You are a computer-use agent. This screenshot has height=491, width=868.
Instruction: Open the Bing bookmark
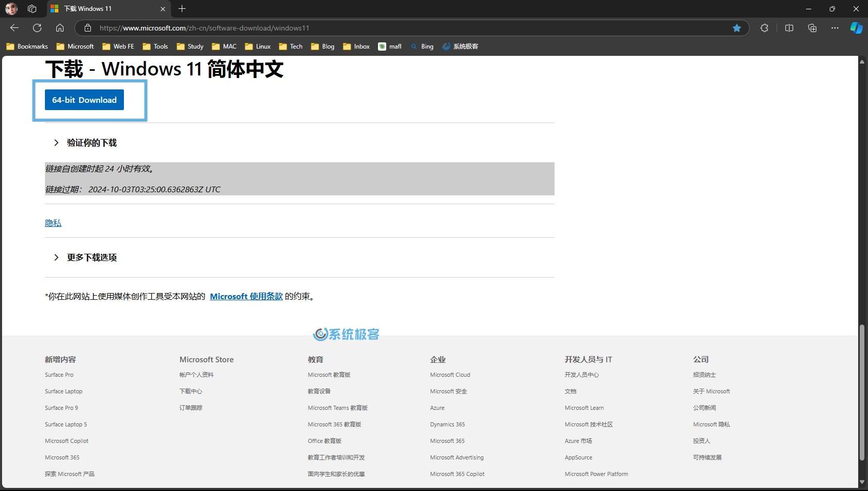pyautogui.click(x=422, y=47)
